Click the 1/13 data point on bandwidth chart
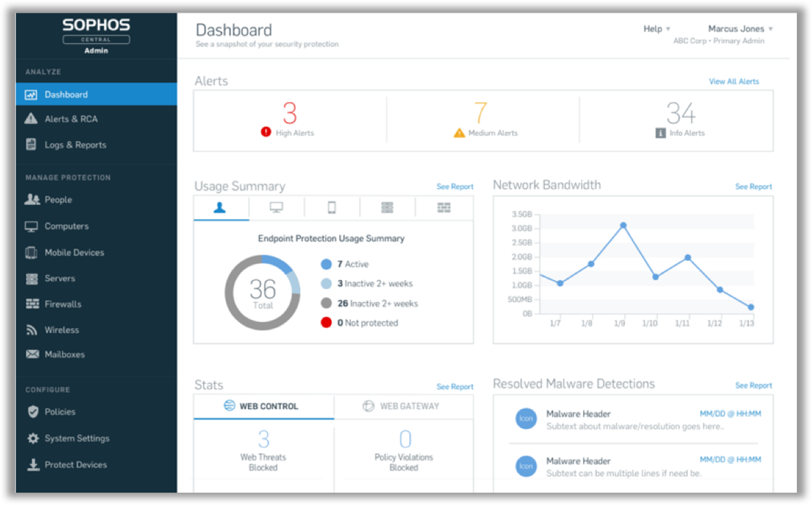This screenshot has width=812, height=505. pyautogui.click(x=751, y=307)
